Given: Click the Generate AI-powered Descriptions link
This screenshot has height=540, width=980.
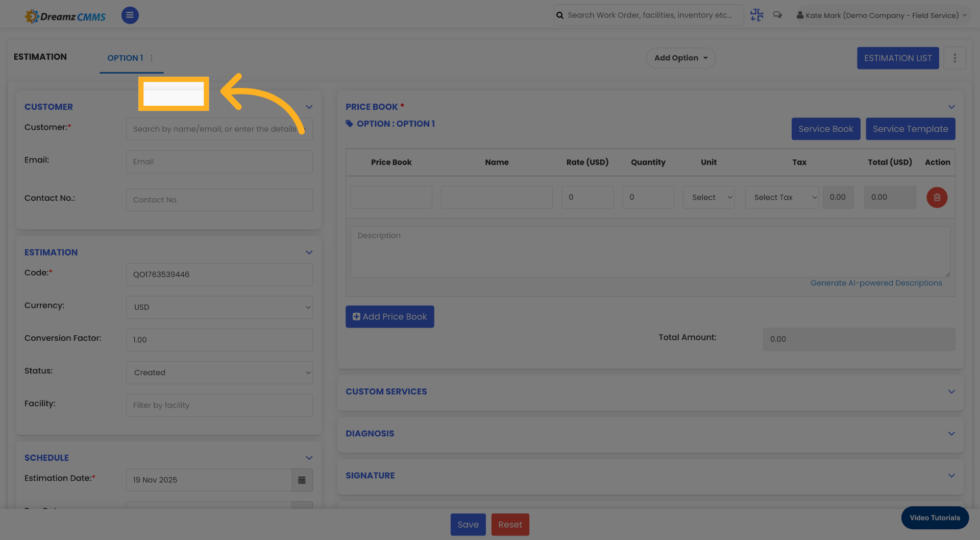Looking at the screenshot, I should tap(876, 283).
